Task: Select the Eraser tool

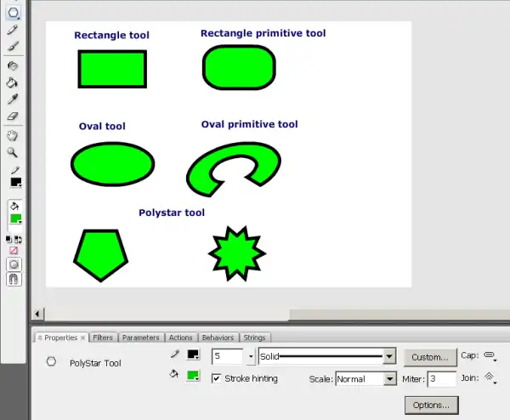Action: 14,116
